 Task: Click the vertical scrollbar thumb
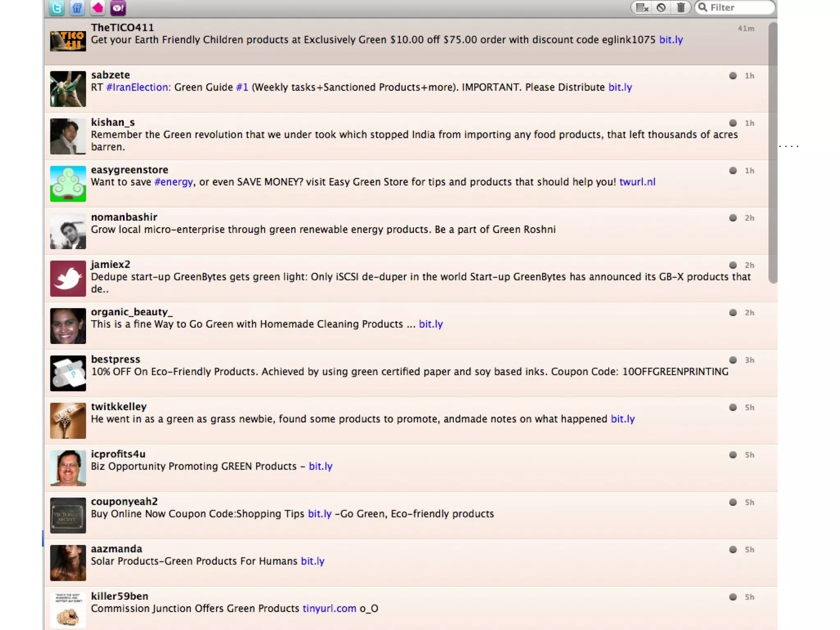[773, 152]
